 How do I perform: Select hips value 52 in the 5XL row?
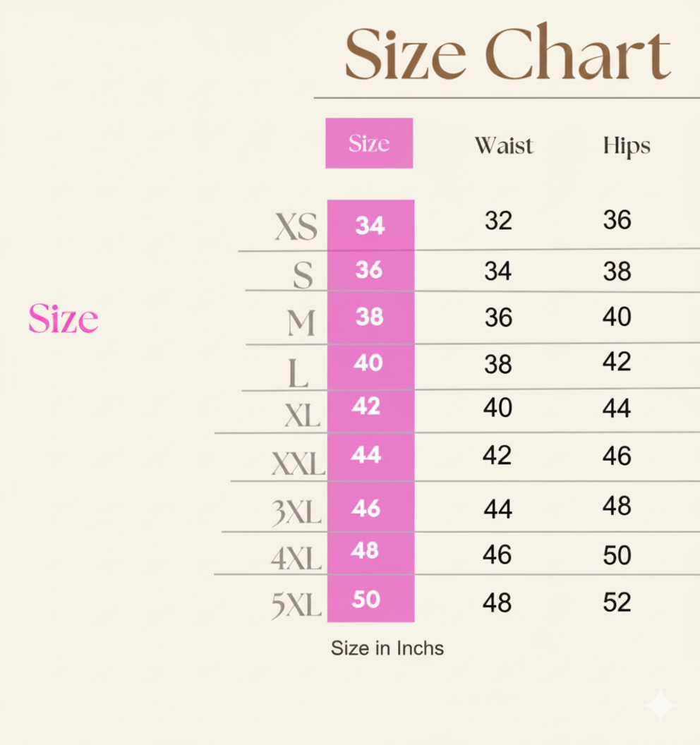617,602
